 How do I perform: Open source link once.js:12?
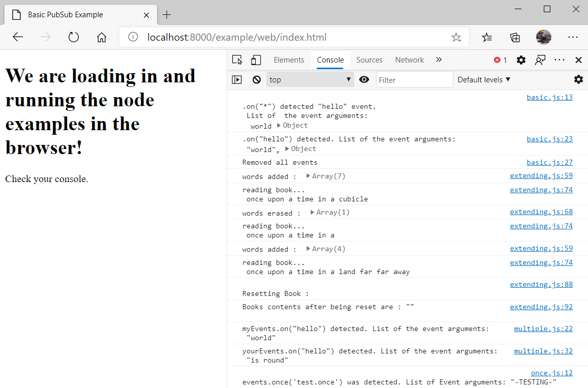tap(551, 373)
